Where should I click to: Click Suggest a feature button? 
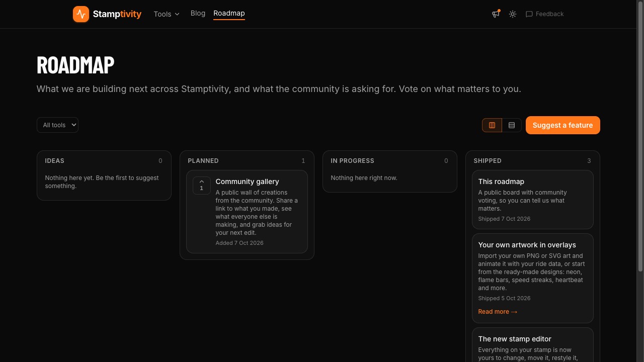(562, 125)
